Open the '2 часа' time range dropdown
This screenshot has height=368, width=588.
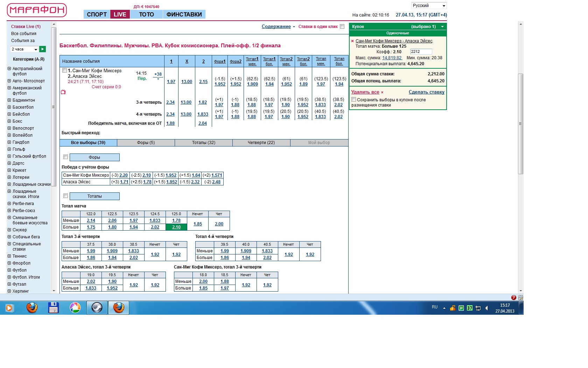24,49
